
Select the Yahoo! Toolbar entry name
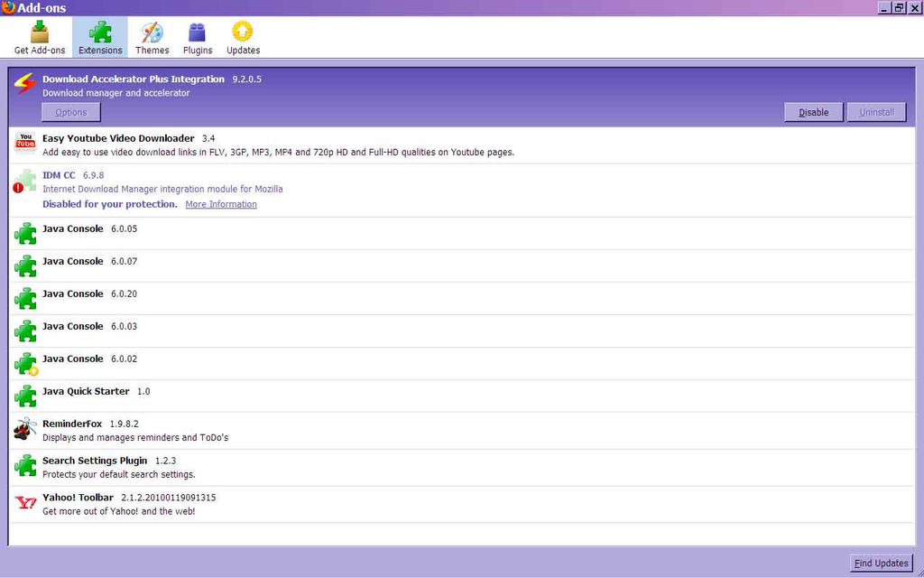78,498
